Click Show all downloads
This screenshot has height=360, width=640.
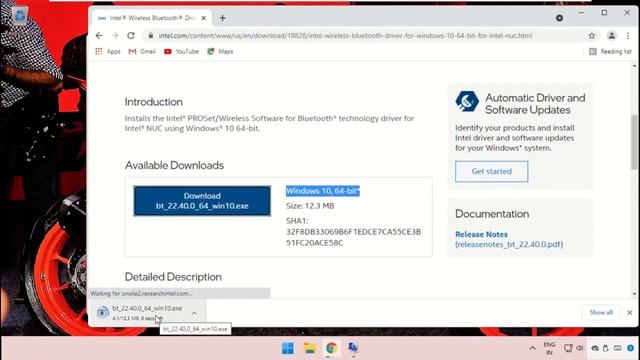pyautogui.click(x=601, y=312)
